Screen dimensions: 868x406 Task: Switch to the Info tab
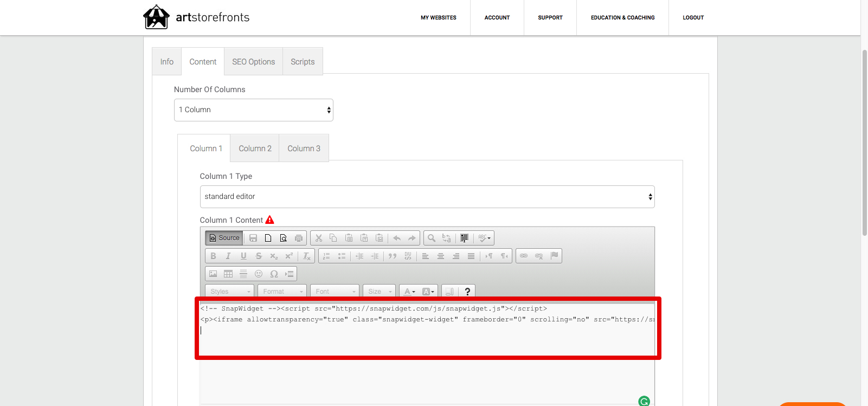[167, 62]
